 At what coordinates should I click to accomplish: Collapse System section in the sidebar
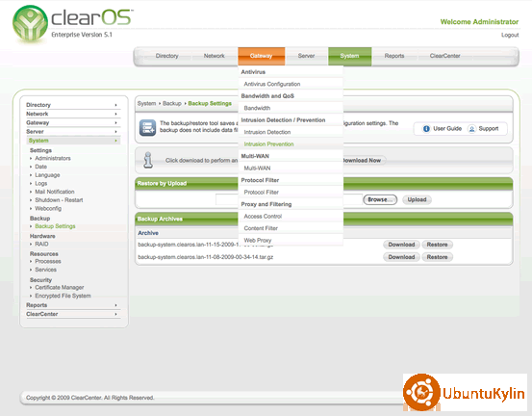coord(73,141)
